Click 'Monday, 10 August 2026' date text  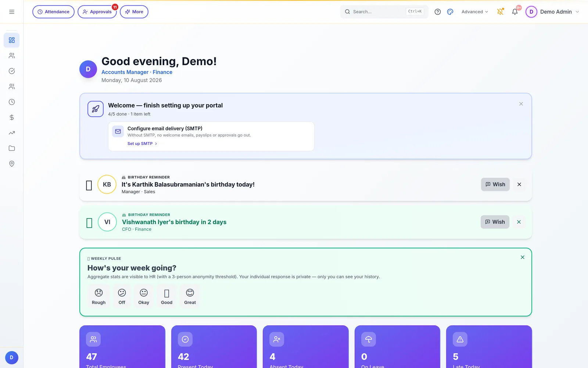click(132, 80)
